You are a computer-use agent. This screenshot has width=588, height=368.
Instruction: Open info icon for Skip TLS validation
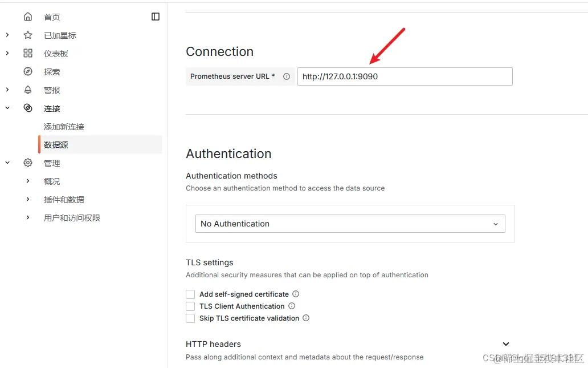click(306, 318)
